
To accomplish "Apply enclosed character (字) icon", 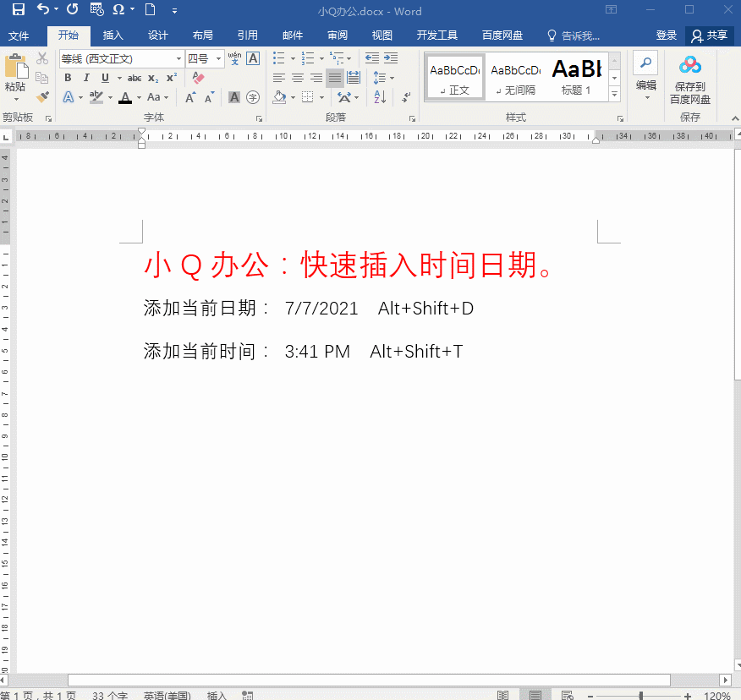I will pyautogui.click(x=253, y=97).
